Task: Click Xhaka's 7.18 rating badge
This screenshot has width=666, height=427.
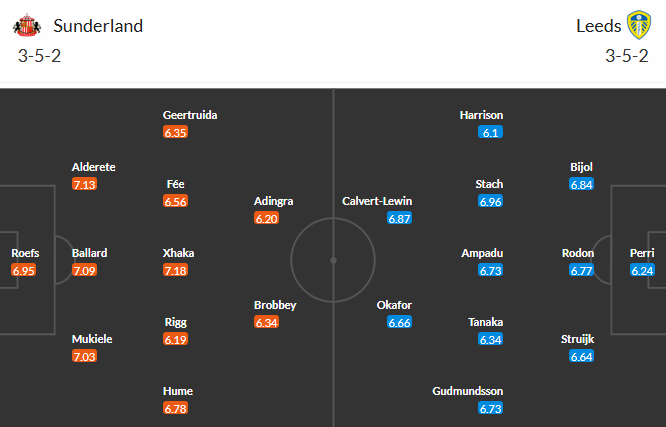Action: point(176,271)
